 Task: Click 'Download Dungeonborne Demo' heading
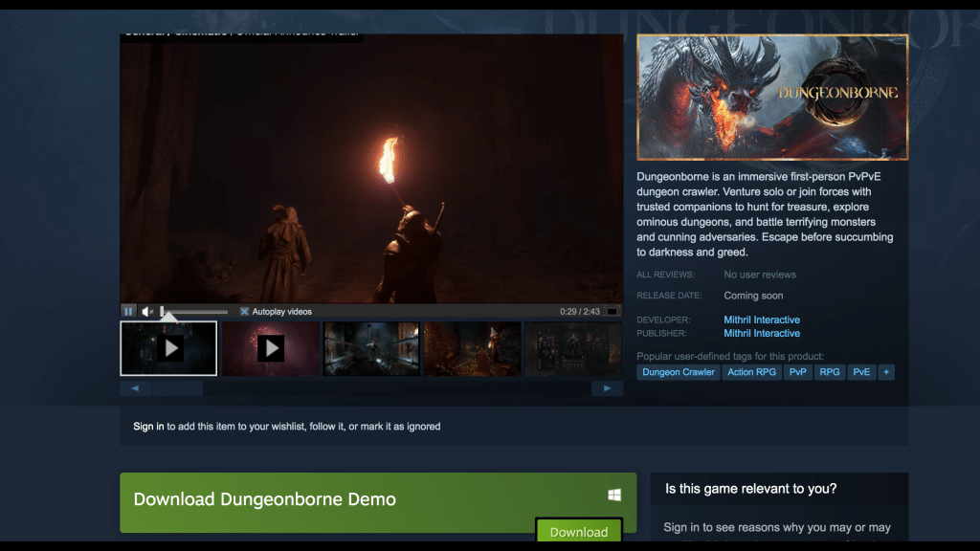point(264,499)
